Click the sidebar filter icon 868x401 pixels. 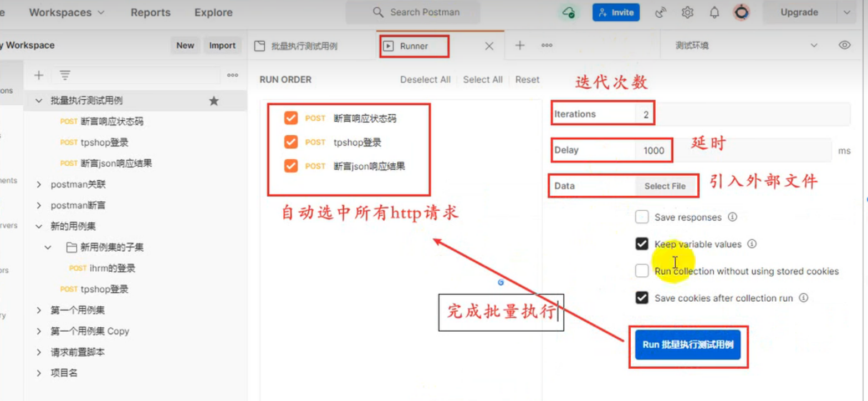click(65, 75)
